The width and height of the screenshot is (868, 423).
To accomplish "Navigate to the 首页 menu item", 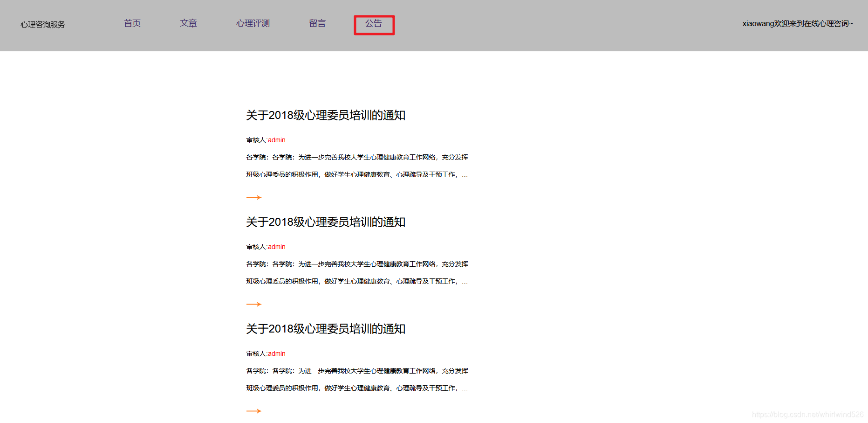I will 132,23.
